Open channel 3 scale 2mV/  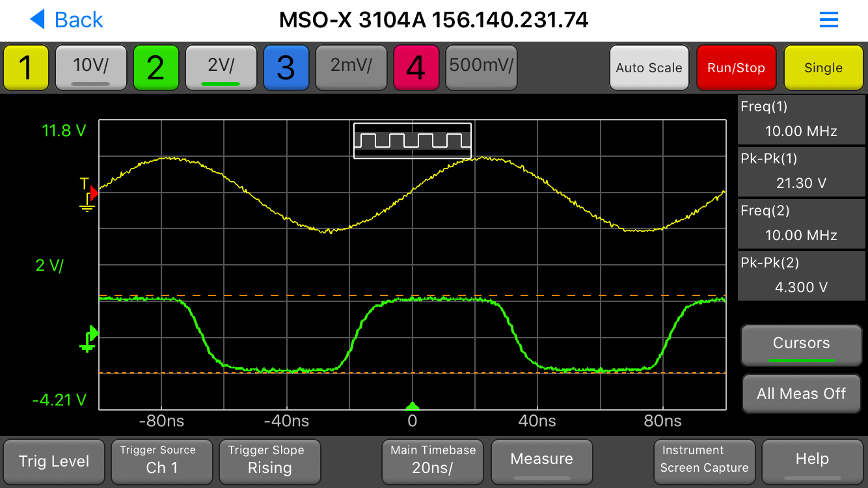(351, 68)
